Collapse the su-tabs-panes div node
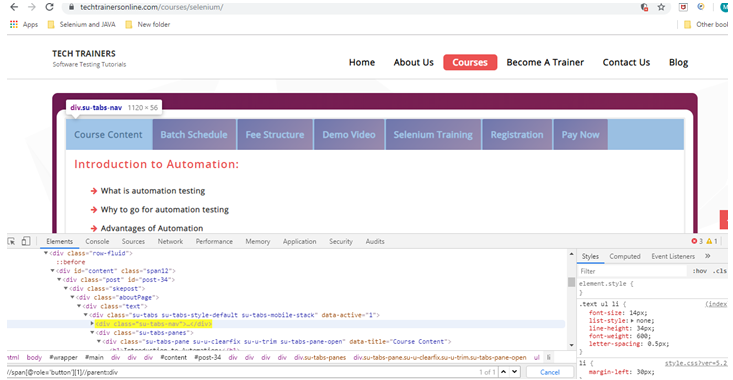 (x=92, y=332)
